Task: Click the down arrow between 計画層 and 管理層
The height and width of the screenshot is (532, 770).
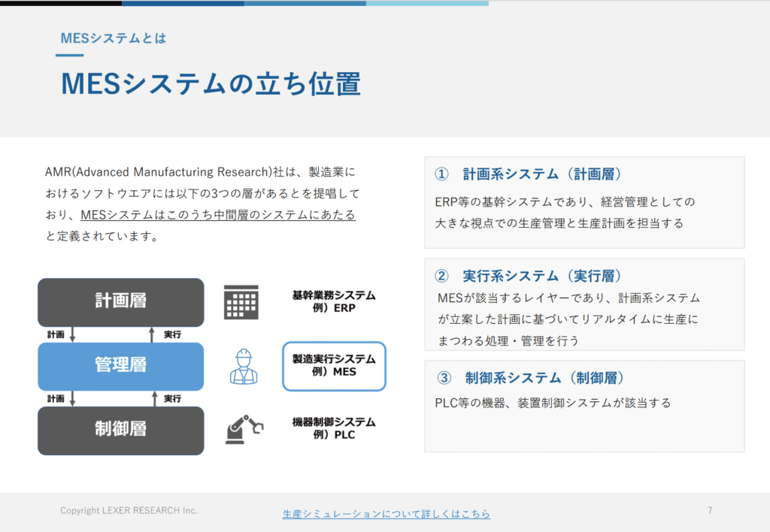Action: pos(73,334)
